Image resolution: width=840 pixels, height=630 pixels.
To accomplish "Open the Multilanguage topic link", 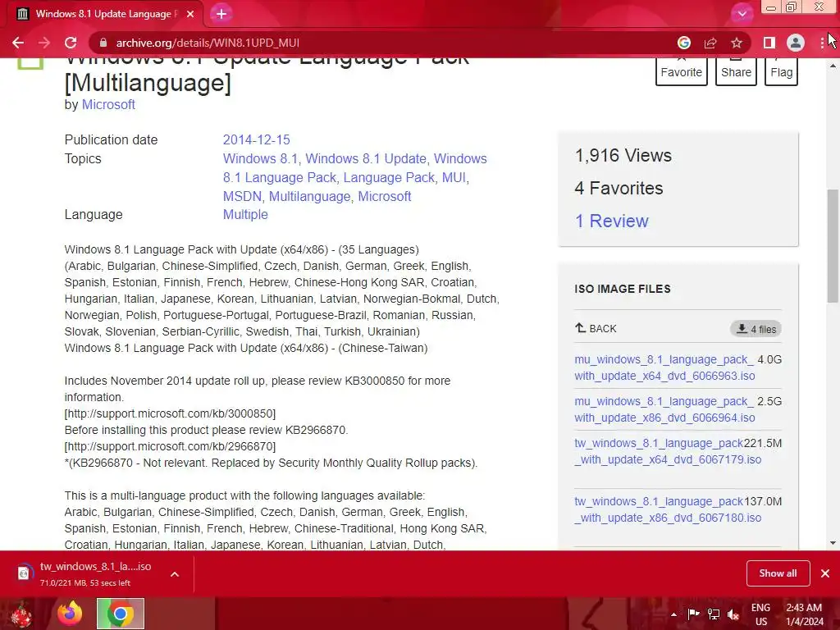I will (x=309, y=196).
